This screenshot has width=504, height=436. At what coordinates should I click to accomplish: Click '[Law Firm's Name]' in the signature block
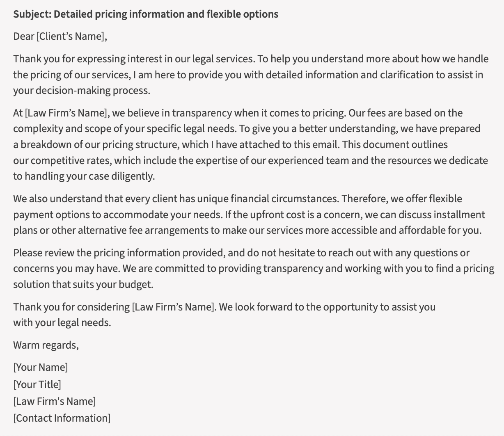[55, 402]
